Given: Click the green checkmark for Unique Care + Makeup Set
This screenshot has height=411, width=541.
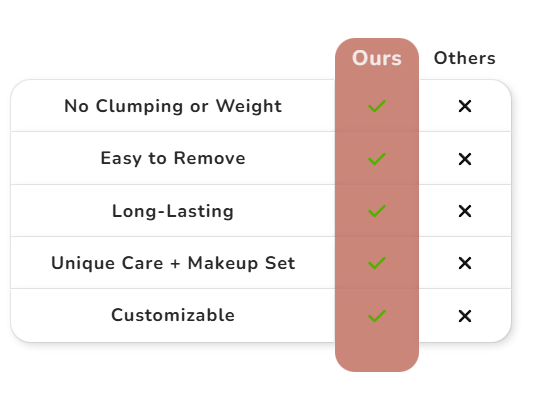Looking at the screenshot, I should tap(377, 263).
